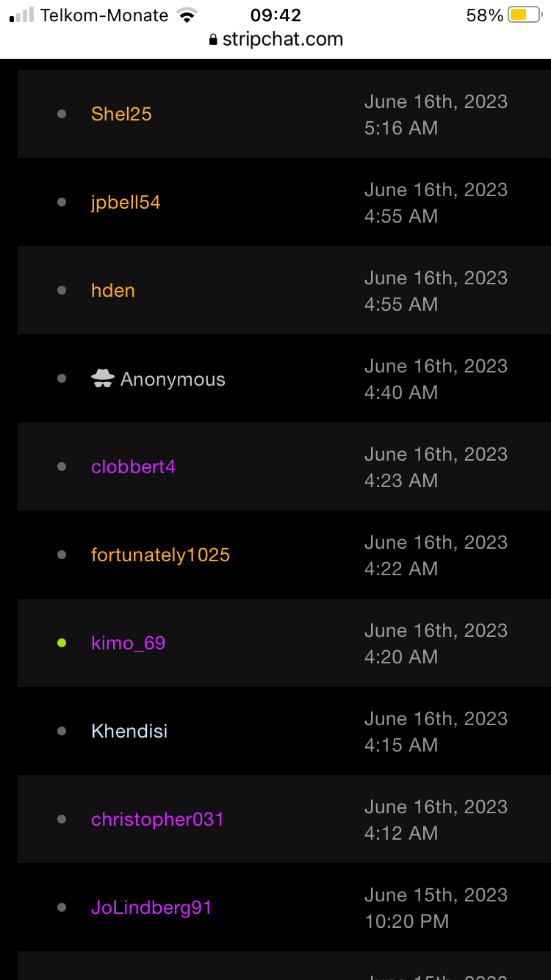The height and width of the screenshot is (980, 551).
Task: Select username fortunately1025
Action: coord(160,555)
